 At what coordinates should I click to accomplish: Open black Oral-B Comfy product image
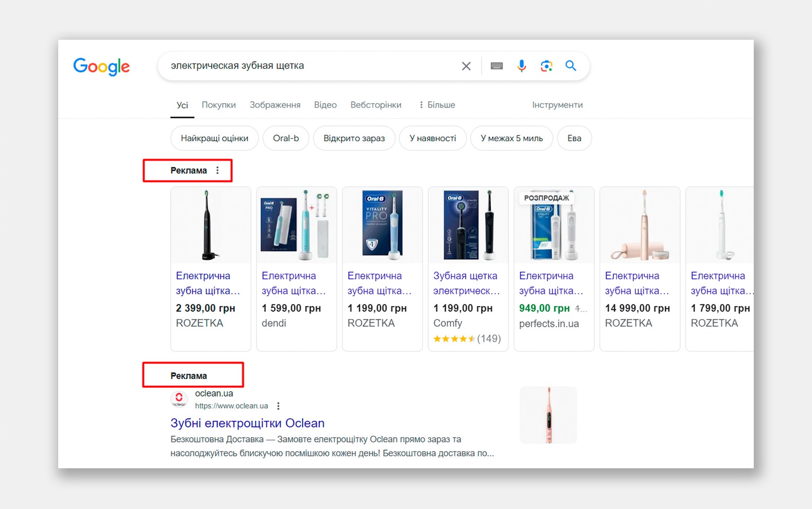pyautogui.click(x=468, y=225)
